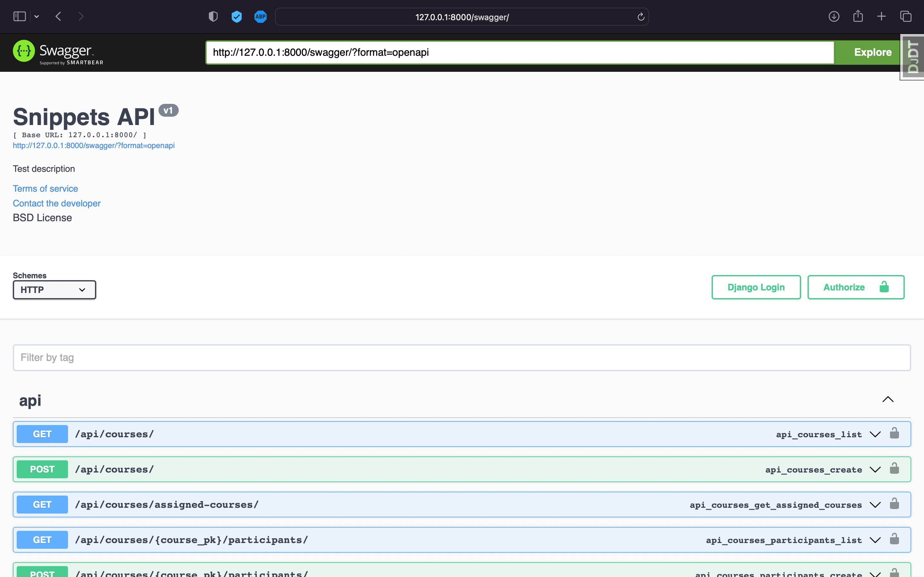This screenshot has height=577, width=924.
Task: Open the AdBlock Plus extension icon
Action: click(260, 16)
